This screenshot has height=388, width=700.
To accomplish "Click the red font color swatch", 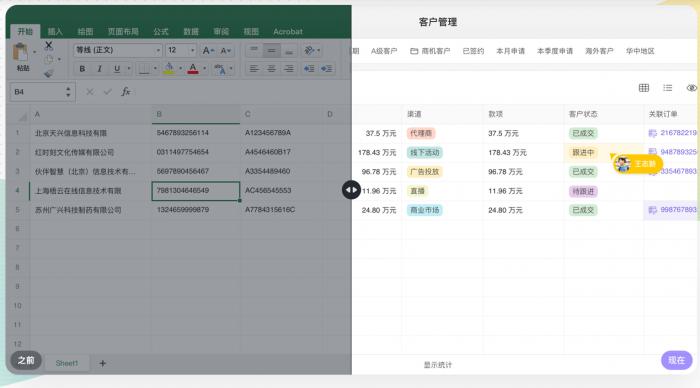I will tap(193, 69).
